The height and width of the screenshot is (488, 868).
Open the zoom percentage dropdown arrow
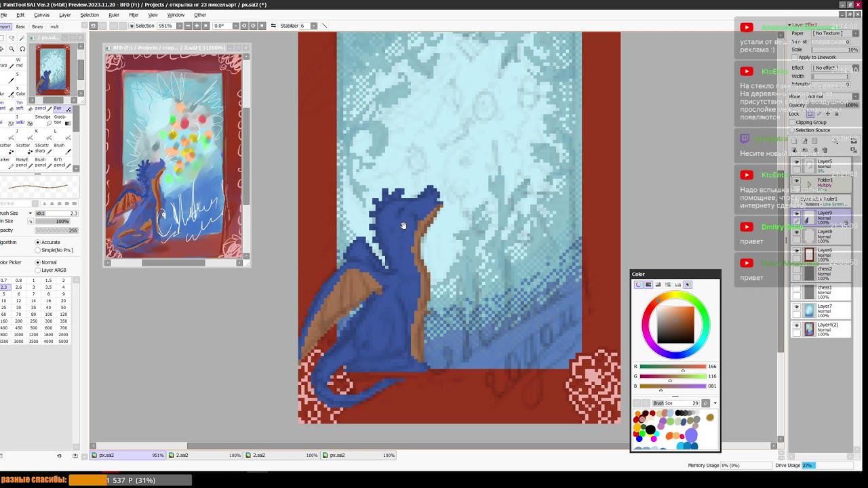[179, 26]
